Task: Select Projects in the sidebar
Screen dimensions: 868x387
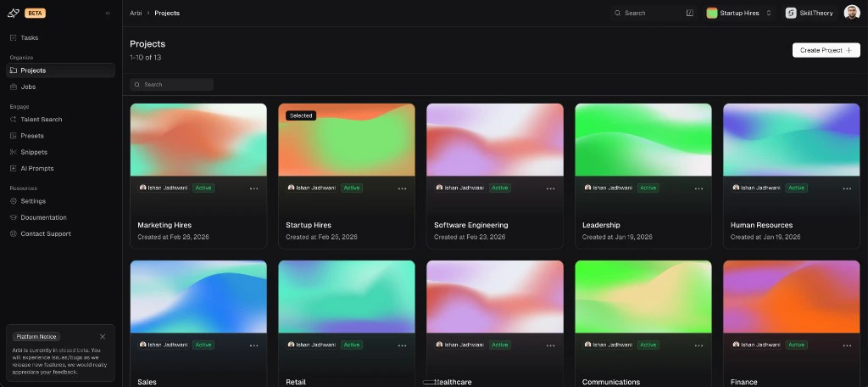Action: [60, 70]
